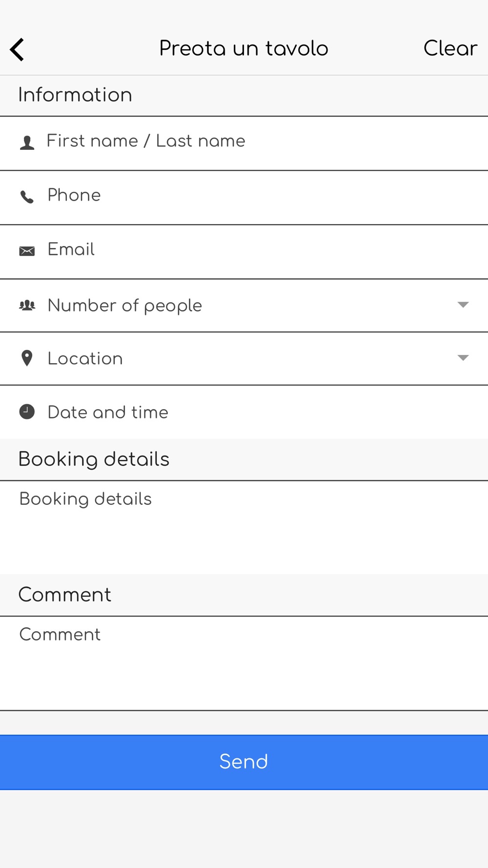
Task: Clear the form using Clear button
Action: coord(450,48)
